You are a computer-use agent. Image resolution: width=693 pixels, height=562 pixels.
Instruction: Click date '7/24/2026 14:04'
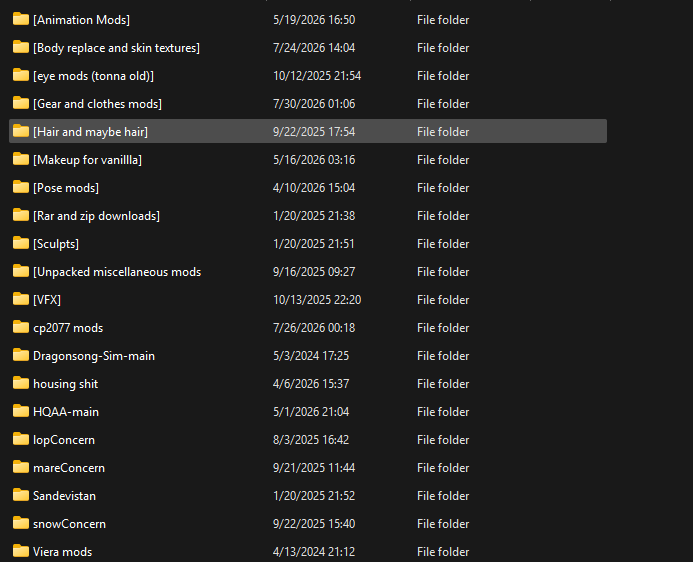314,48
